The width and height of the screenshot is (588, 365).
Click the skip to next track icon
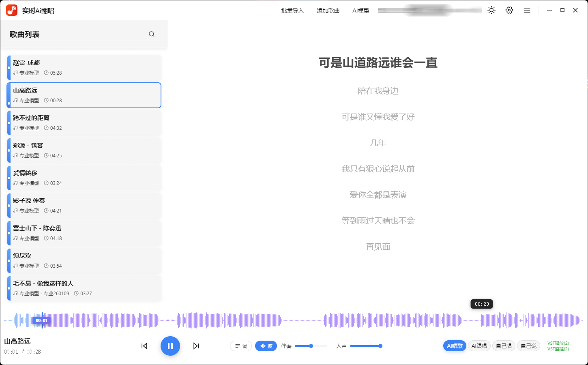tap(196, 346)
